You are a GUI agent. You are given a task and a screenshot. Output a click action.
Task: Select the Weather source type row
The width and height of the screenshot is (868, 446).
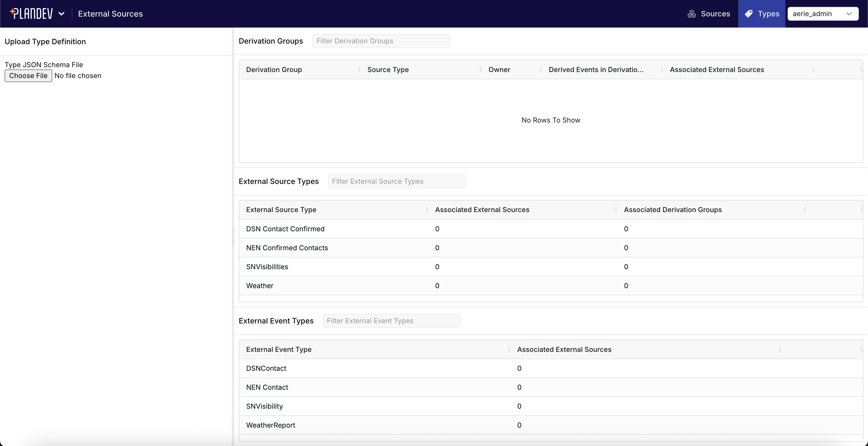coord(259,286)
